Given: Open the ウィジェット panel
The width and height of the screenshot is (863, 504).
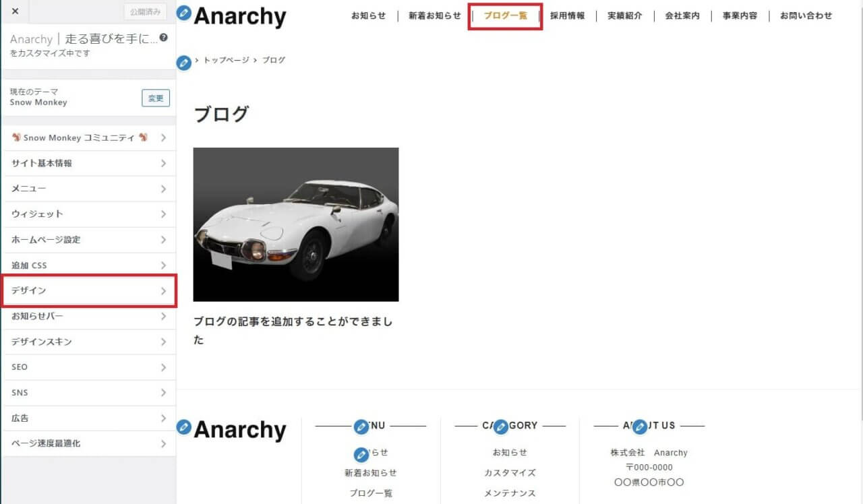Looking at the screenshot, I should pyautogui.click(x=88, y=214).
